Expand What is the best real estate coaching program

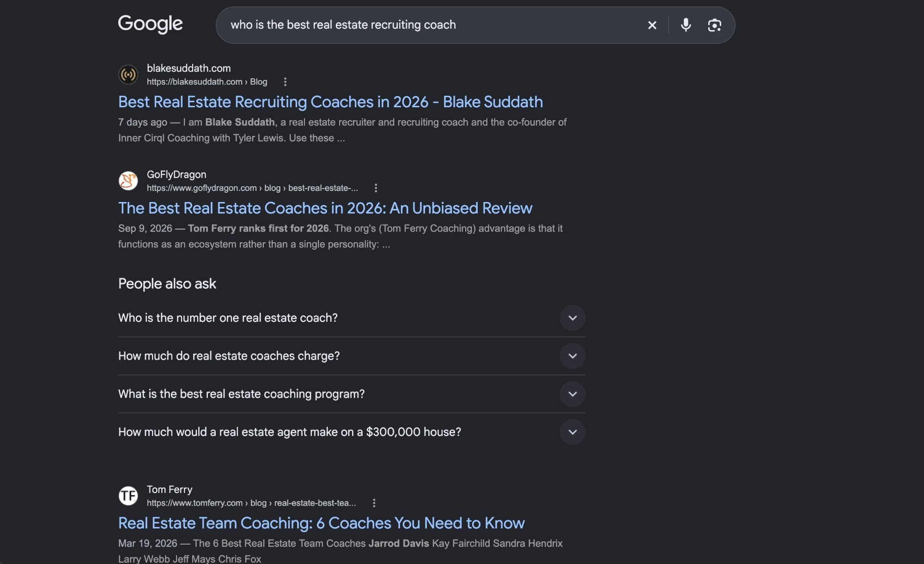pos(352,394)
